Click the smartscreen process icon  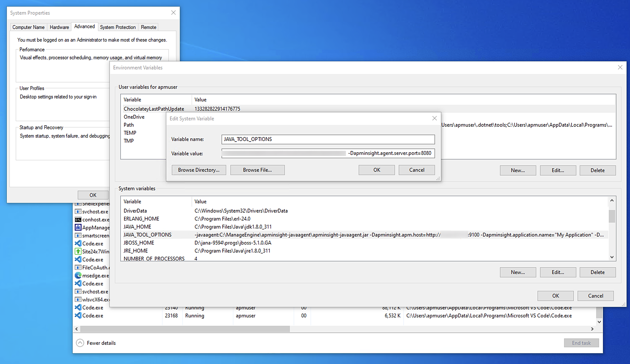78,235
